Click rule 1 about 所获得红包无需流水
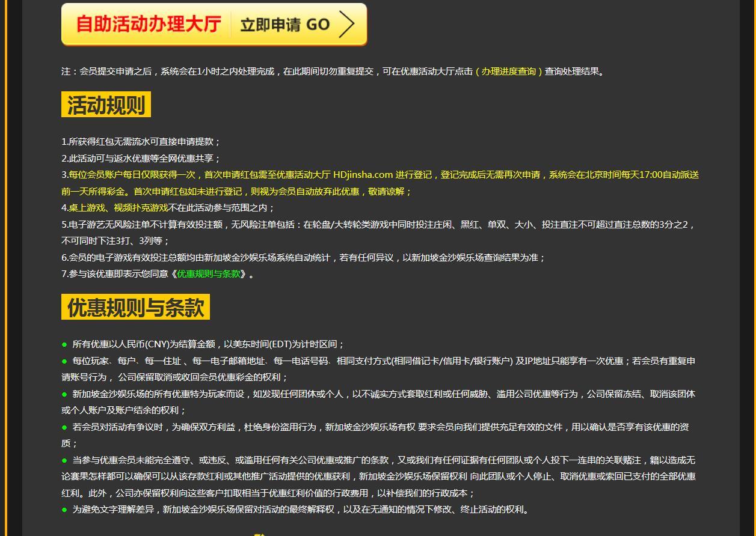The width and height of the screenshot is (756, 536). tap(141, 142)
